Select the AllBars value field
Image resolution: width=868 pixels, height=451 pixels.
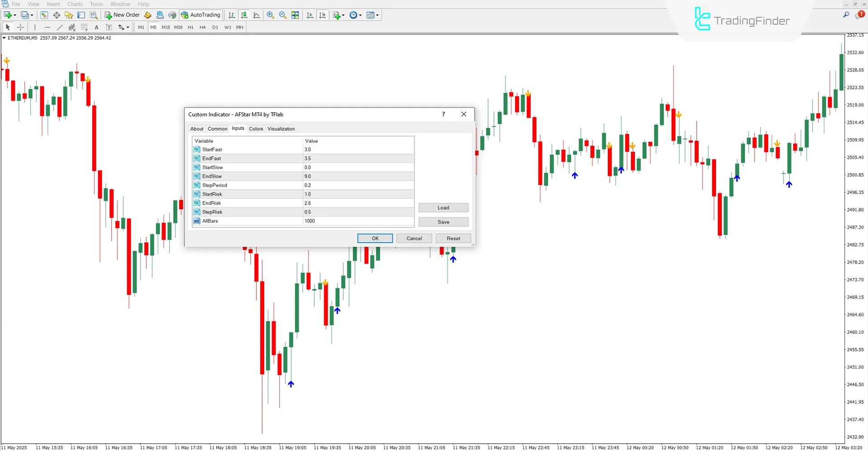(x=358, y=221)
